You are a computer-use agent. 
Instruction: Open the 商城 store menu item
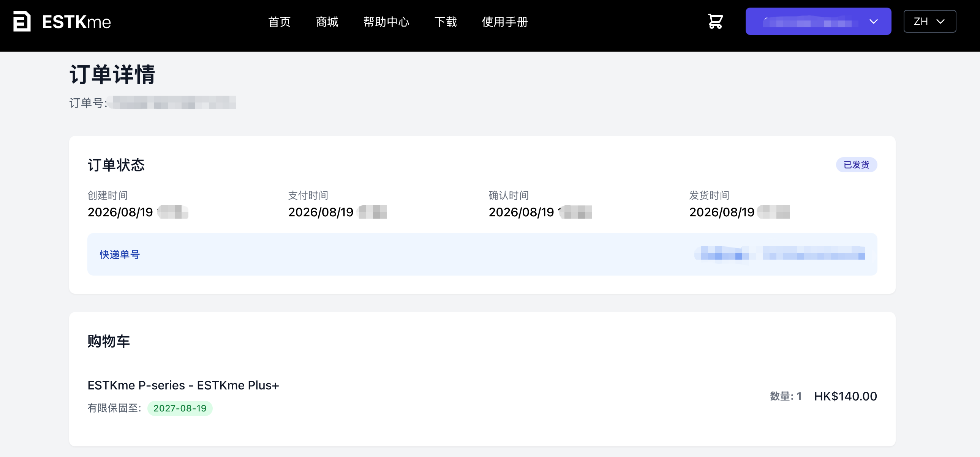(x=327, y=22)
